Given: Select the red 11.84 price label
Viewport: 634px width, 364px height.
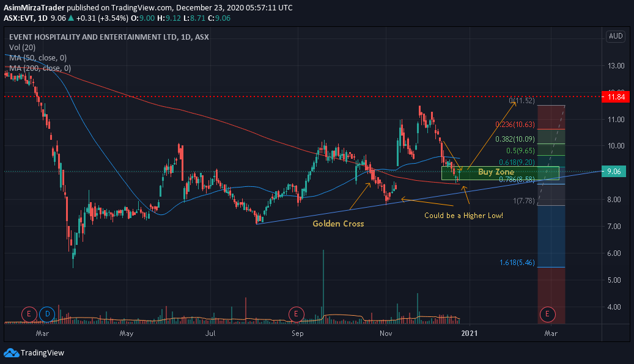Looking at the screenshot, I should tap(616, 96).
